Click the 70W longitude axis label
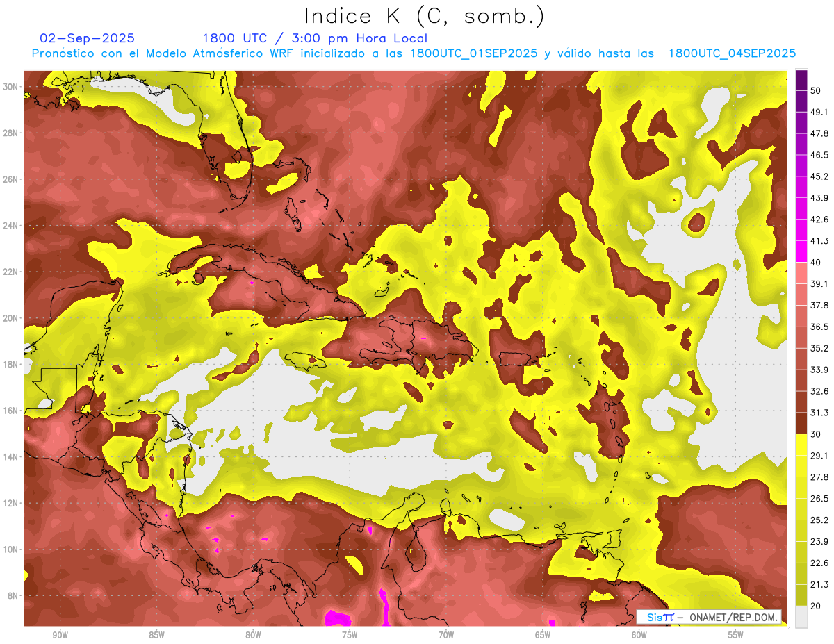834x644 pixels. (x=446, y=635)
